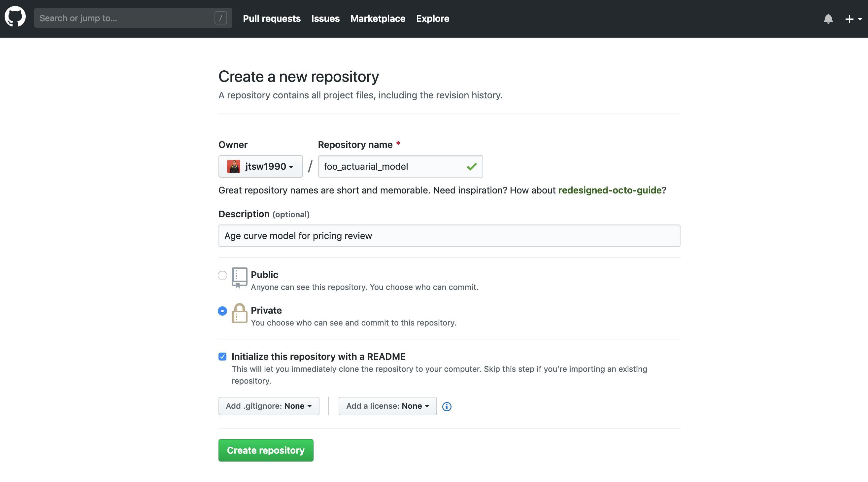The height and width of the screenshot is (482, 868).
Task: Click the Owner field label
Action: tap(233, 145)
